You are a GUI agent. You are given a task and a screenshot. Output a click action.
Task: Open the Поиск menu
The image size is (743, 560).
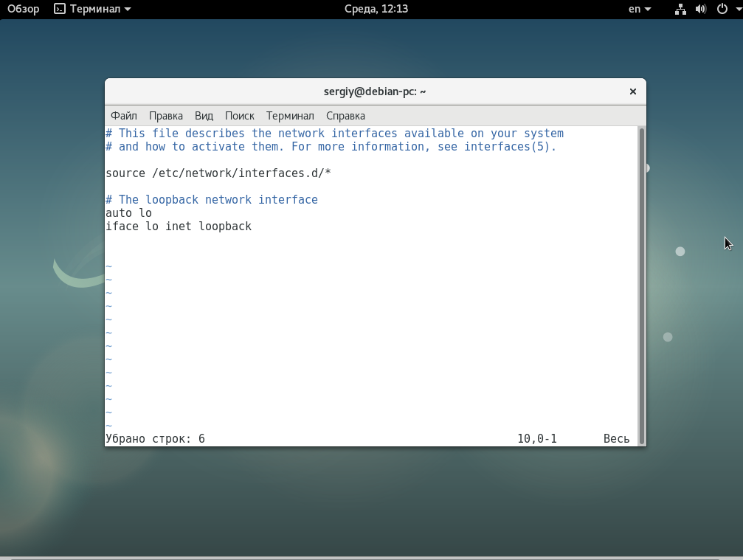click(240, 116)
